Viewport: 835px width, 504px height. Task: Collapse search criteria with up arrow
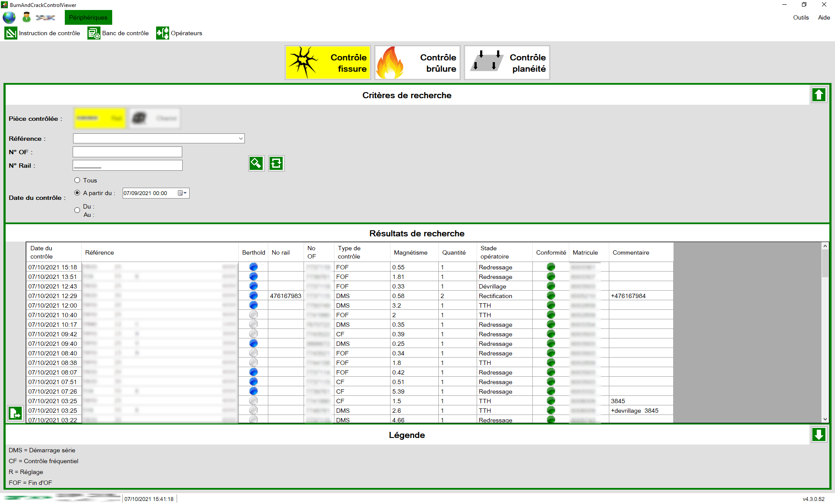coord(818,95)
